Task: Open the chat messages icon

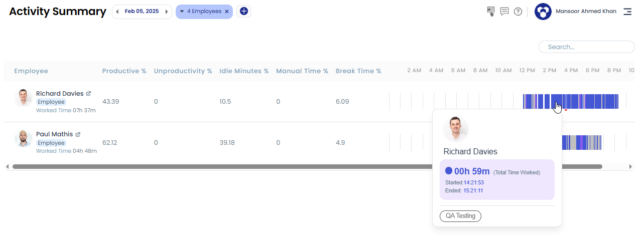Action: pyautogui.click(x=504, y=12)
